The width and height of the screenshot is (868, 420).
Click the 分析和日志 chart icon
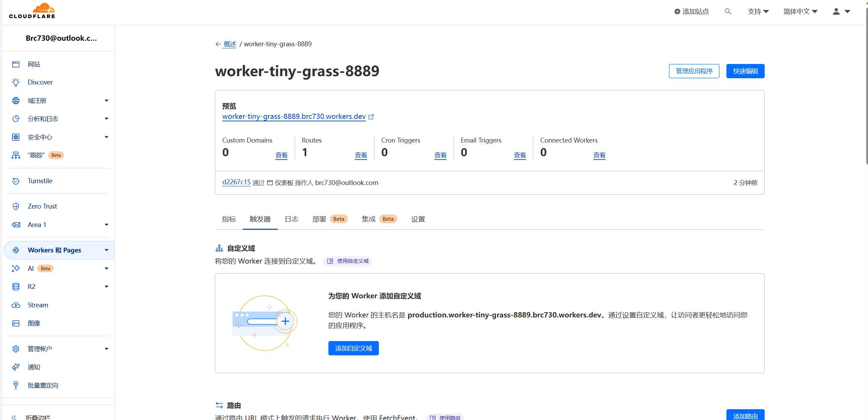16,119
